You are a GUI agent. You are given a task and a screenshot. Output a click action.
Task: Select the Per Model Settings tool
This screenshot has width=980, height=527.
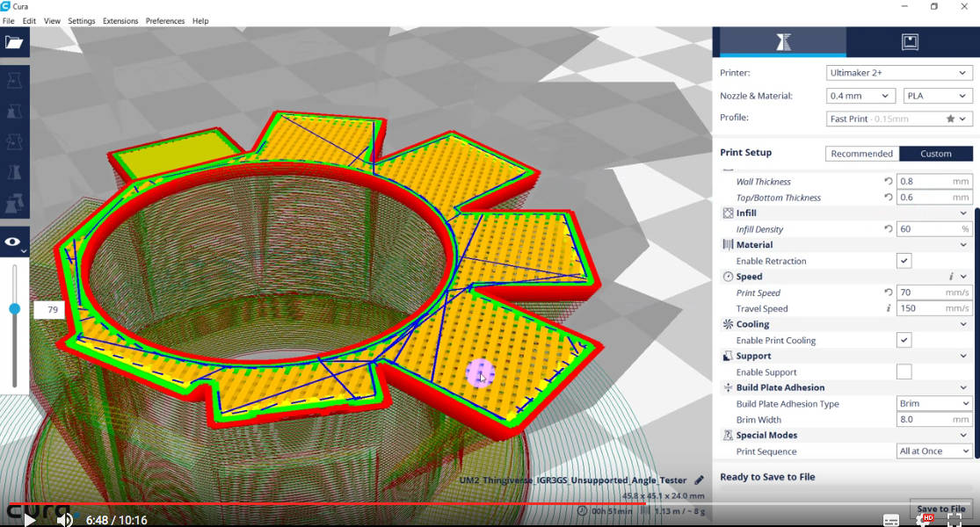tap(14, 203)
